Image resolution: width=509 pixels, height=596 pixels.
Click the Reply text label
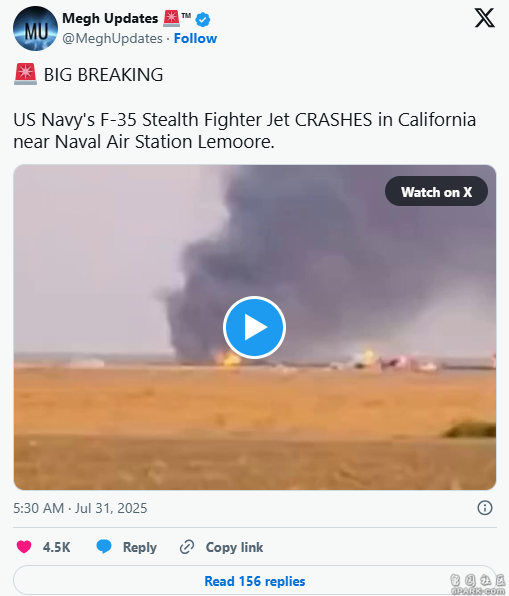point(140,547)
